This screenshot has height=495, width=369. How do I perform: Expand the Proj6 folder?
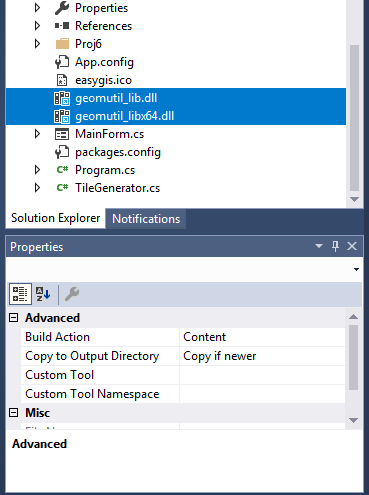(37, 44)
